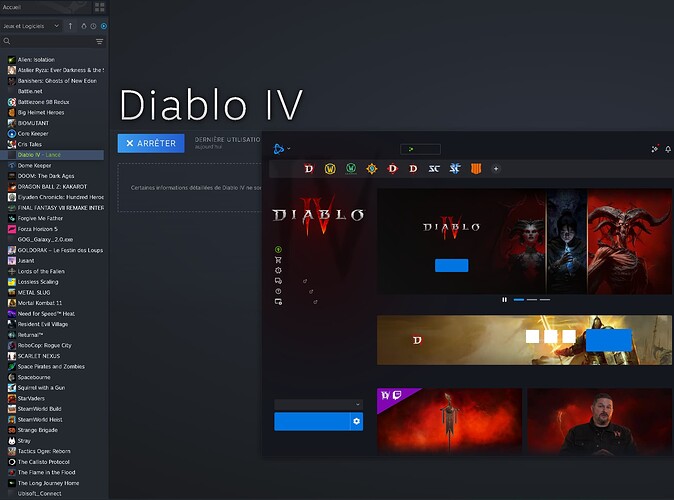Click Steam library search magnifier
Screen dimensions: 674x500
click(x=7, y=41)
